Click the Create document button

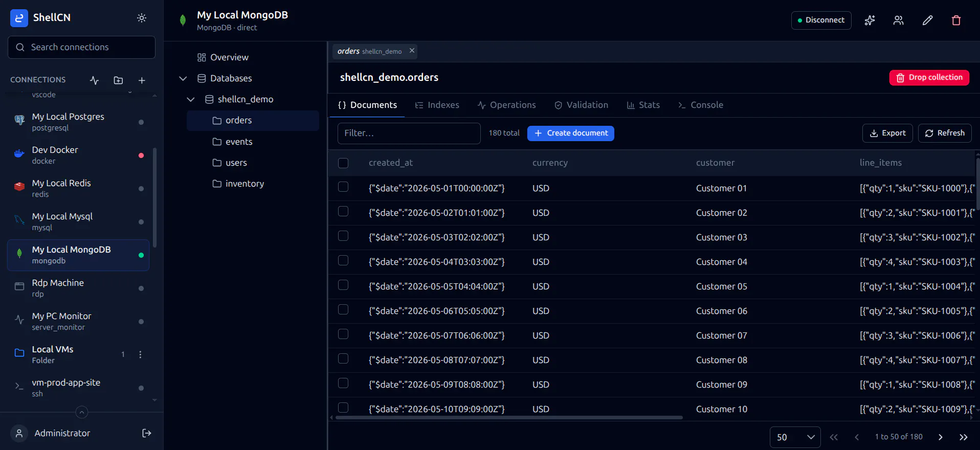pos(571,133)
